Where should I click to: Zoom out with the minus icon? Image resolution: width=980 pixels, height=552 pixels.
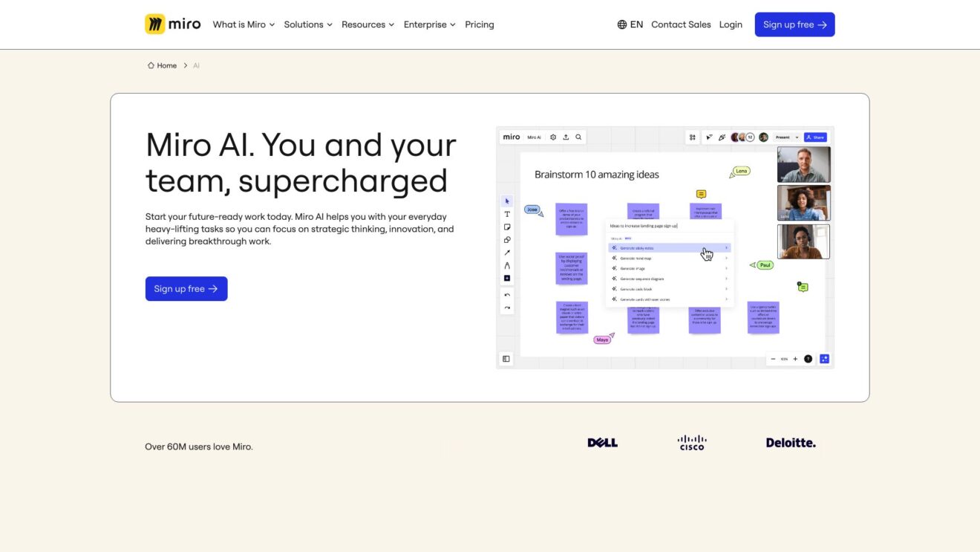click(773, 359)
